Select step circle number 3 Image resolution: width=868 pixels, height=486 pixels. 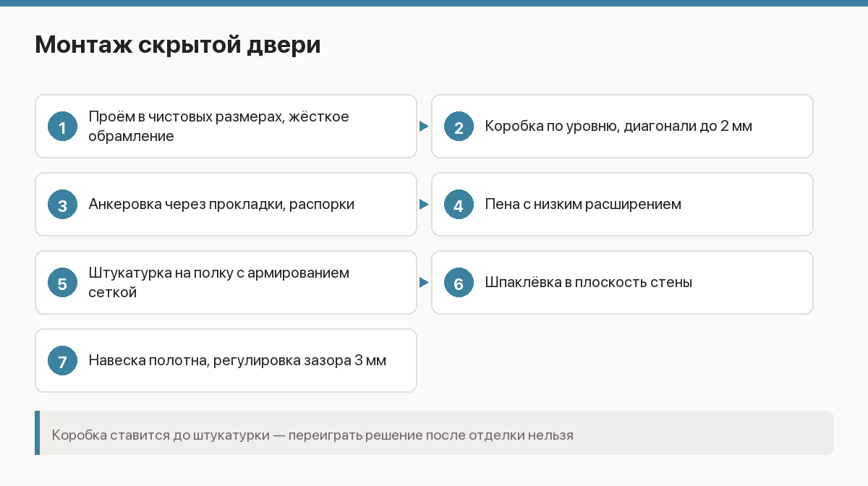(62, 205)
